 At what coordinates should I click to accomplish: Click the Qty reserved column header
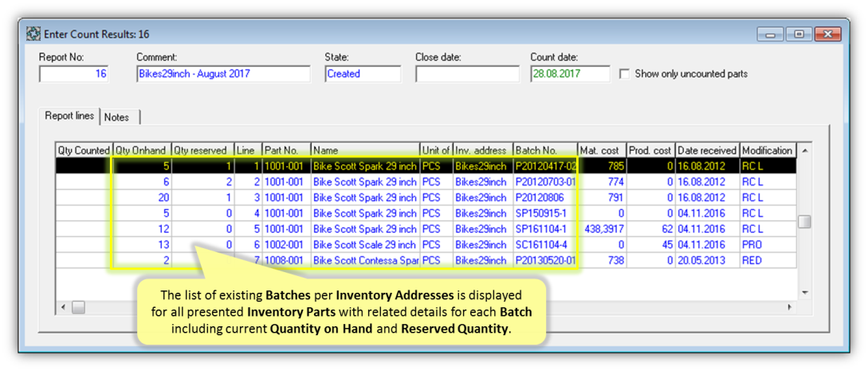(202, 150)
